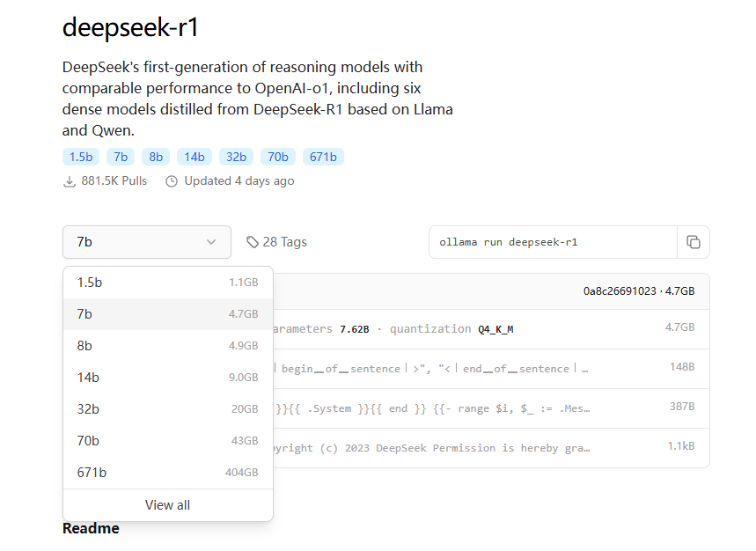Select the 70b model at 43GB
This screenshot has height=551, width=756.
pyautogui.click(x=167, y=441)
